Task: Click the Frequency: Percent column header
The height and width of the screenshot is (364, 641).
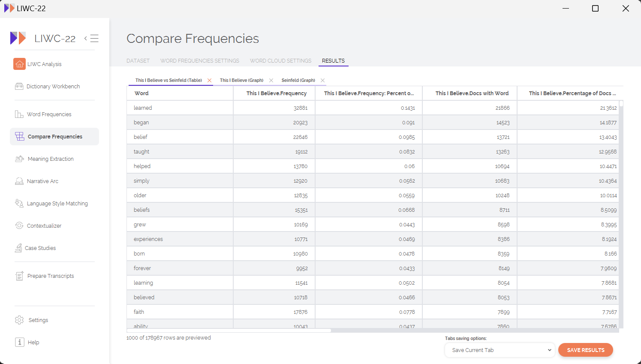Action: pos(369,93)
